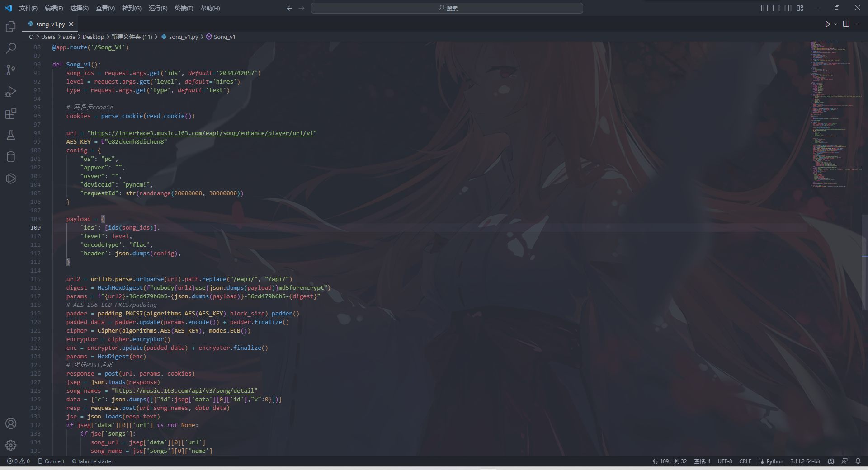Select interpreter 3.11.2 64-bit

click(805, 461)
